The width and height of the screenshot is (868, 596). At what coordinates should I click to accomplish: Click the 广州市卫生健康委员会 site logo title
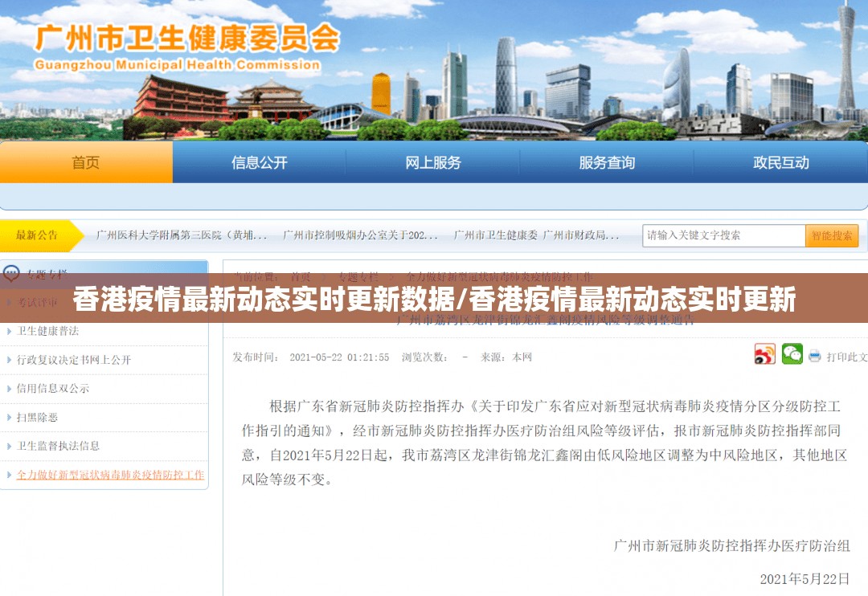tap(187, 39)
